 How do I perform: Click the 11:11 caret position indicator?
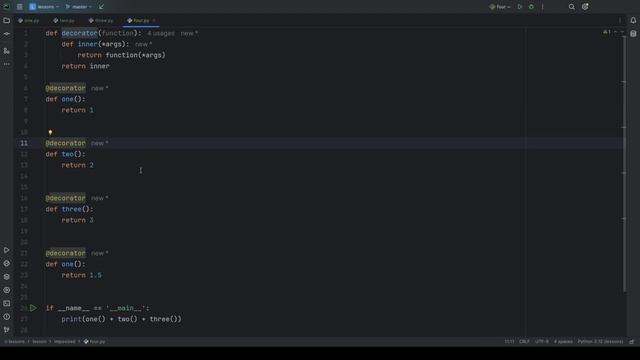tap(509, 341)
